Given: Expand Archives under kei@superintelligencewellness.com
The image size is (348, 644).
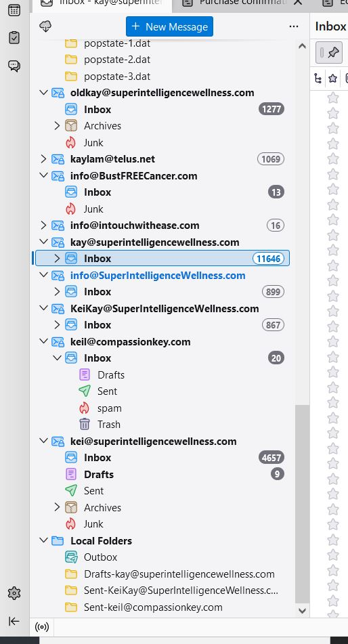Looking at the screenshot, I should point(57,508).
